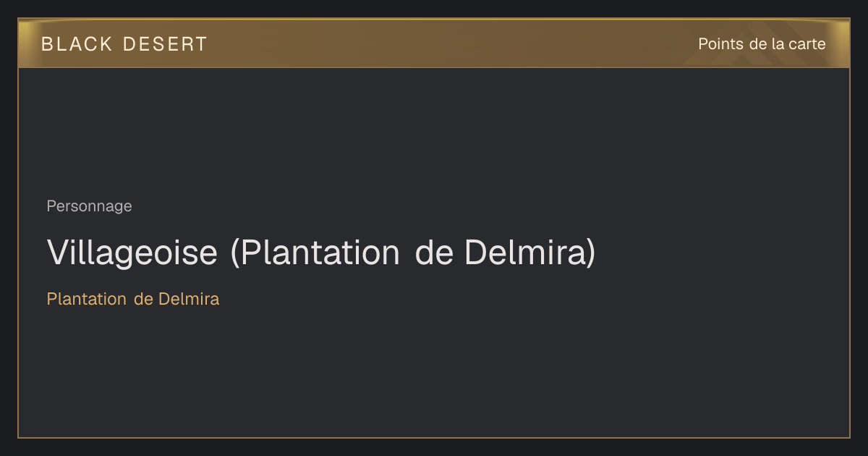This screenshot has width=868, height=456.
Task: Click the empty dark area below the subtitle
Action: pos(434,373)
